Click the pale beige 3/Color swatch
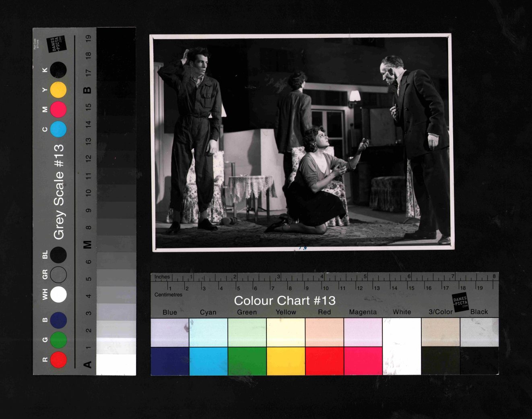Image resolution: width=532 pixels, height=419 pixels. pyautogui.click(x=440, y=332)
